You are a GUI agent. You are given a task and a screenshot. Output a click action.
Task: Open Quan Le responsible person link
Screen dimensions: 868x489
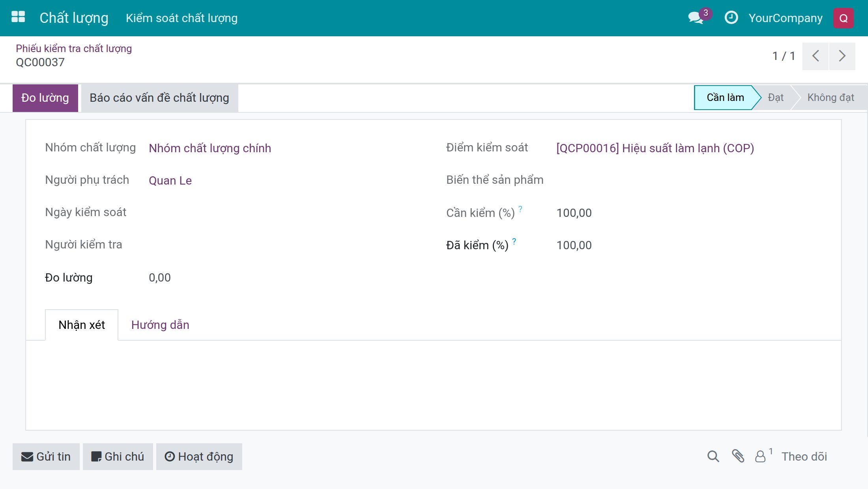tap(170, 181)
